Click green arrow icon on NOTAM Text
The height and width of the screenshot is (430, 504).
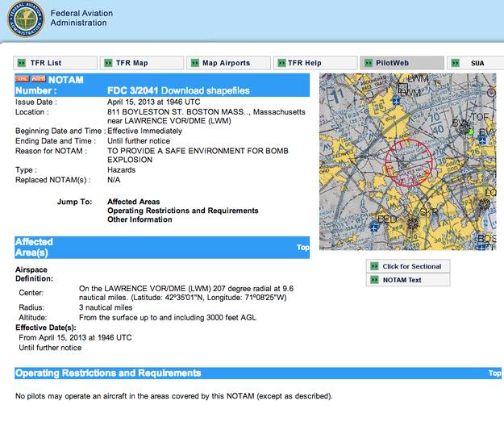pyautogui.click(x=374, y=280)
